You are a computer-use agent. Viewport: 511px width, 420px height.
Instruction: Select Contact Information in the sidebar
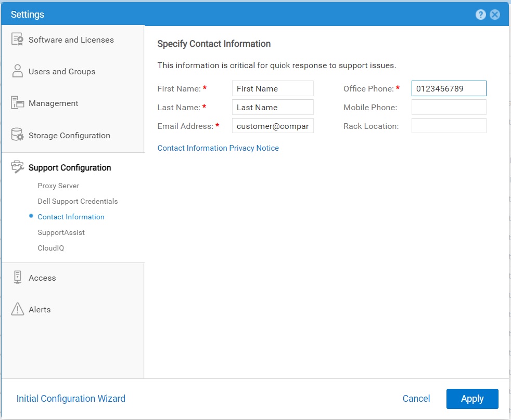point(71,217)
